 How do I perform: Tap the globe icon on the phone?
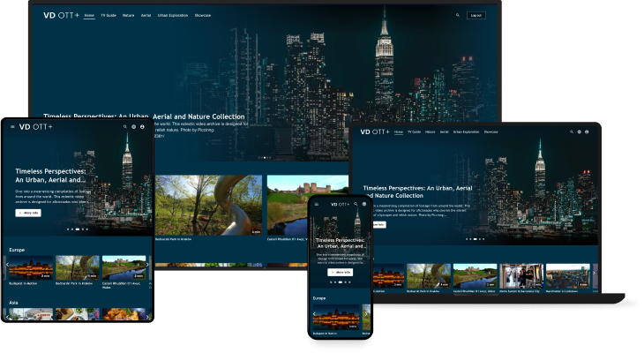[363, 204]
